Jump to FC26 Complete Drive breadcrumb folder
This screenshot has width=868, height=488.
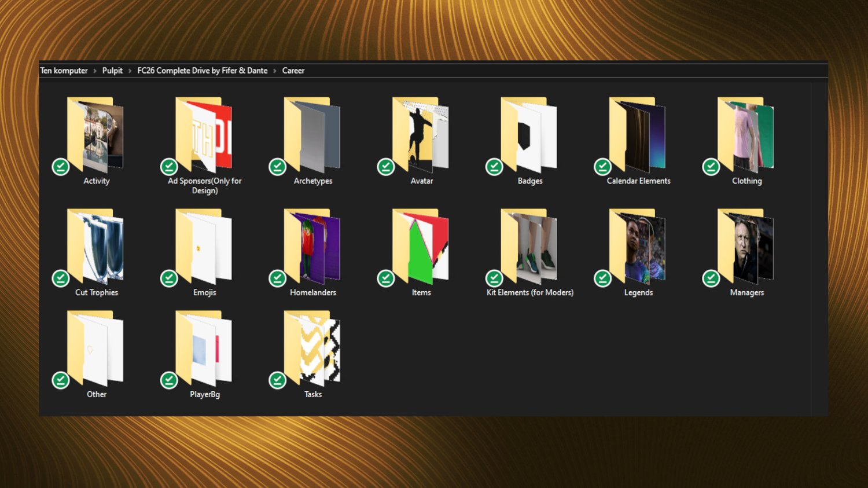pyautogui.click(x=203, y=71)
